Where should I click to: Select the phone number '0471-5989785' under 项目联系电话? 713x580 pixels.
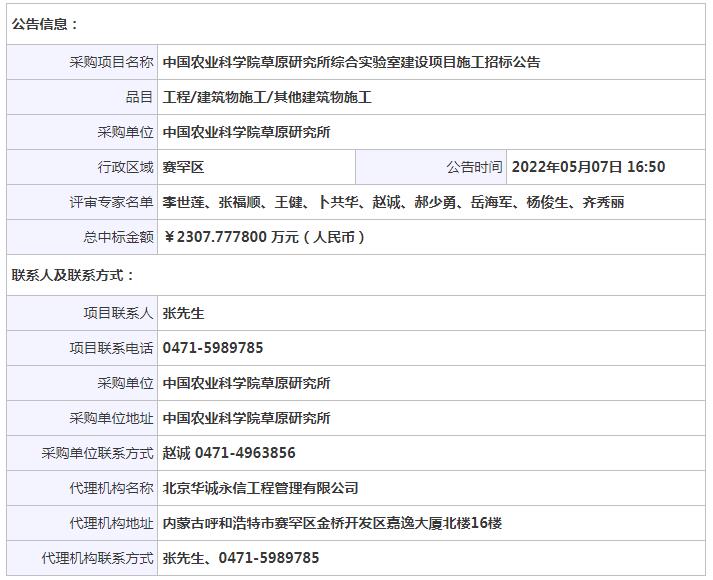pyautogui.click(x=213, y=348)
